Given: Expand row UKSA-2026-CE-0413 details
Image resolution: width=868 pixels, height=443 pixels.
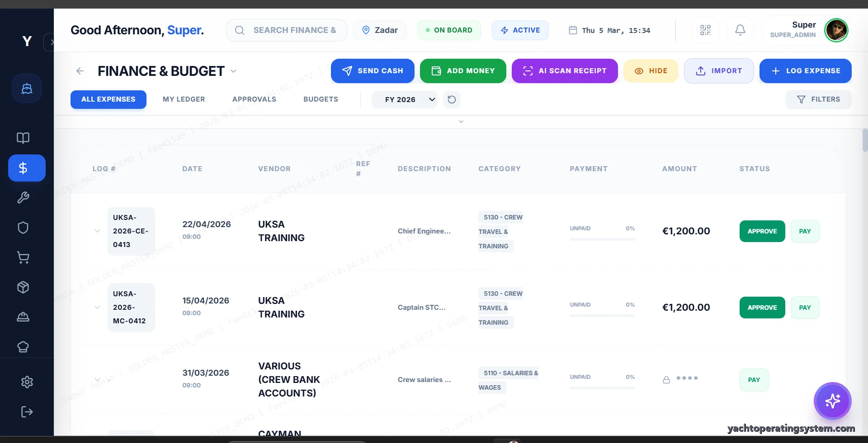Looking at the screenshot, I should pos(97,231).
